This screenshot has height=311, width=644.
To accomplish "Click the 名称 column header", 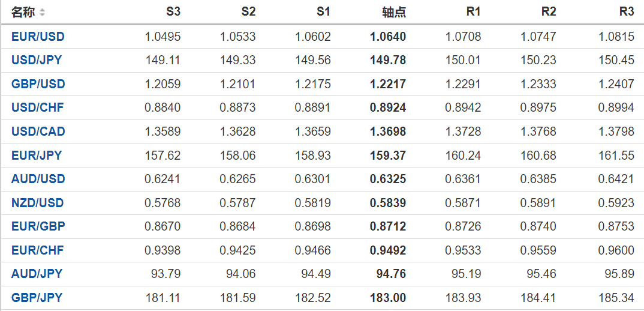I will click(x=23, y=12).
